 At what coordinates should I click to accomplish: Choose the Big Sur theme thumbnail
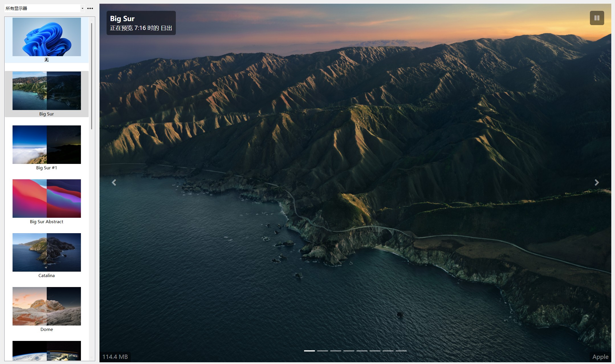coord(46,91)
